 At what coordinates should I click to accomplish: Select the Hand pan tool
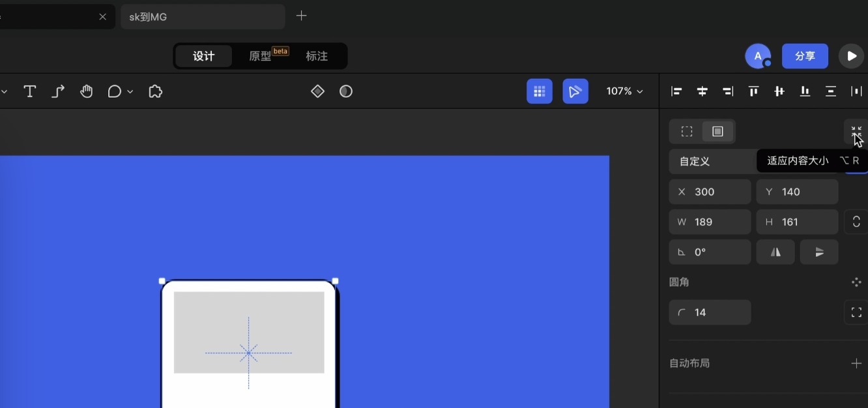point(87,91)
